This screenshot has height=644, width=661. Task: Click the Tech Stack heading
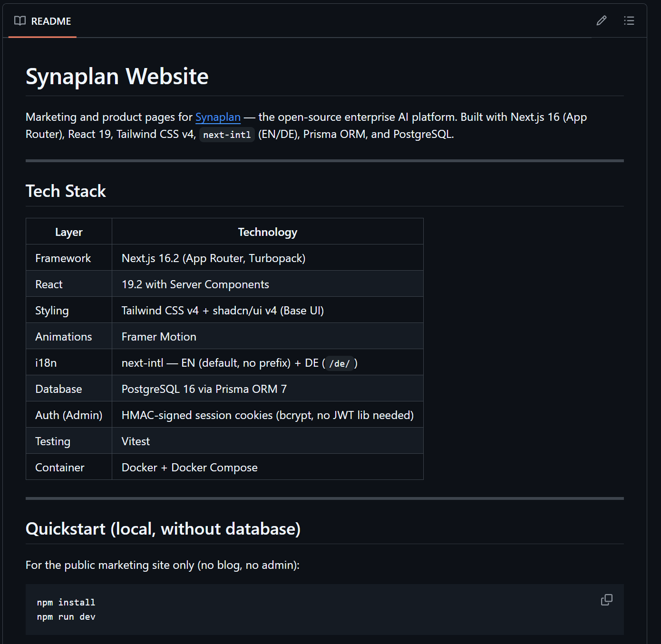tap(66, 191)
